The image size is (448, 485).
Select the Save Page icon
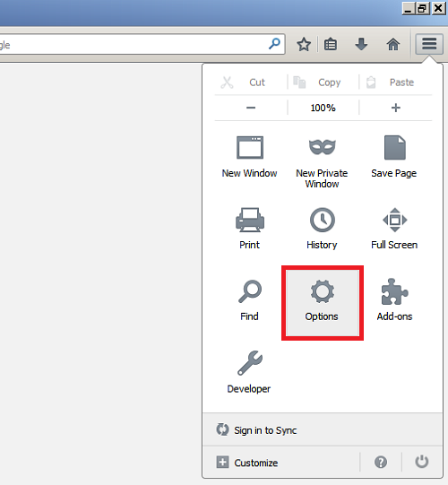395,148
